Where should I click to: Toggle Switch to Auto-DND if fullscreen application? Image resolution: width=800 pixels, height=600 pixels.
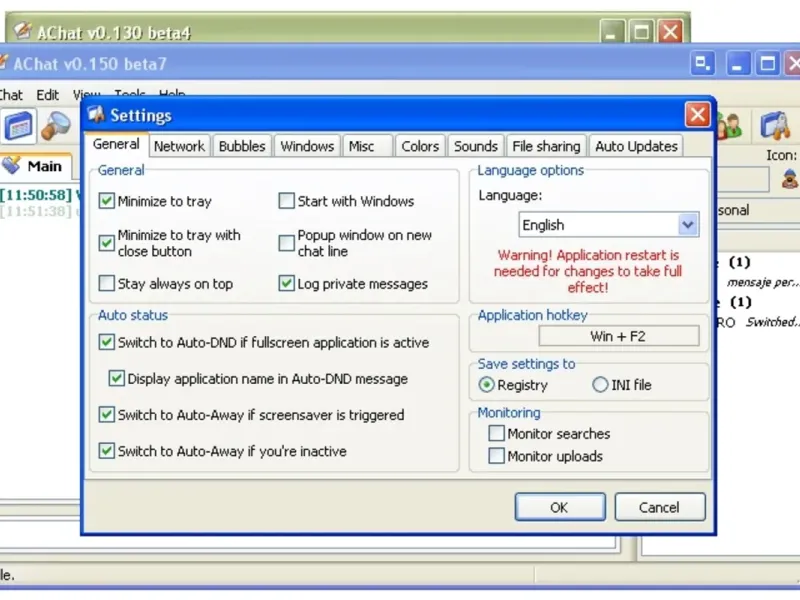(106, 342)
